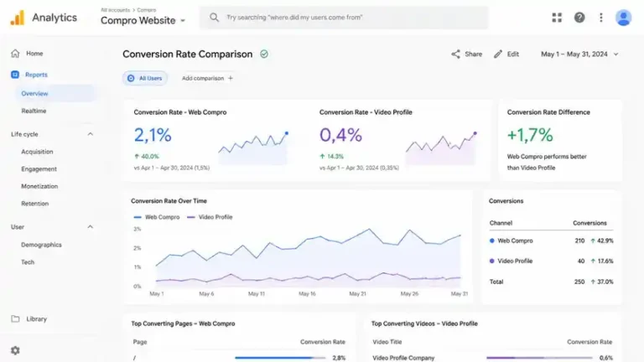Collapse the User section chevron
Screen dimensions: 644x362
click(x=91, y=227)
